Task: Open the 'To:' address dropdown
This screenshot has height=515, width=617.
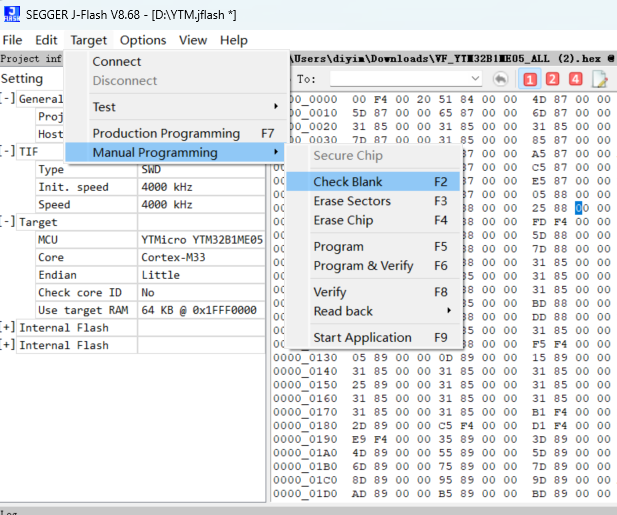Action: (475, 78)
